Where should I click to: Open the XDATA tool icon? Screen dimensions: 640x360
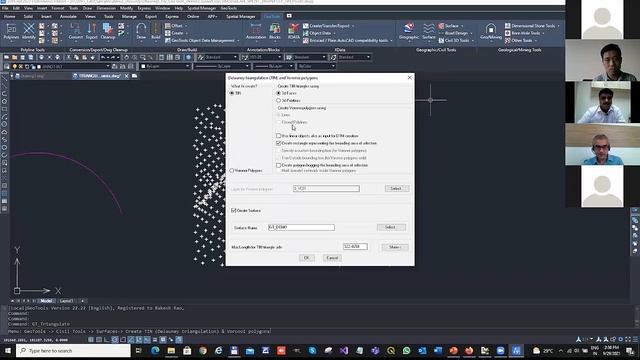tap(293, 31)
